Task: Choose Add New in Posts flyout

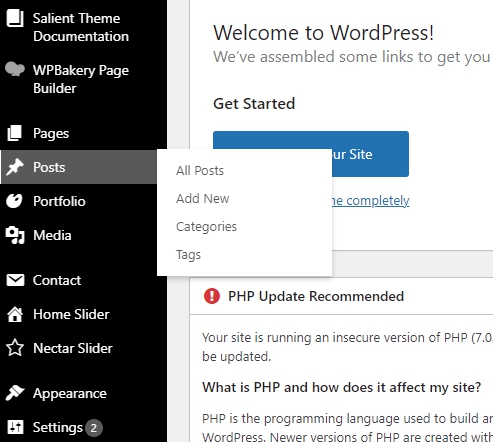Action: coord(202,199)
